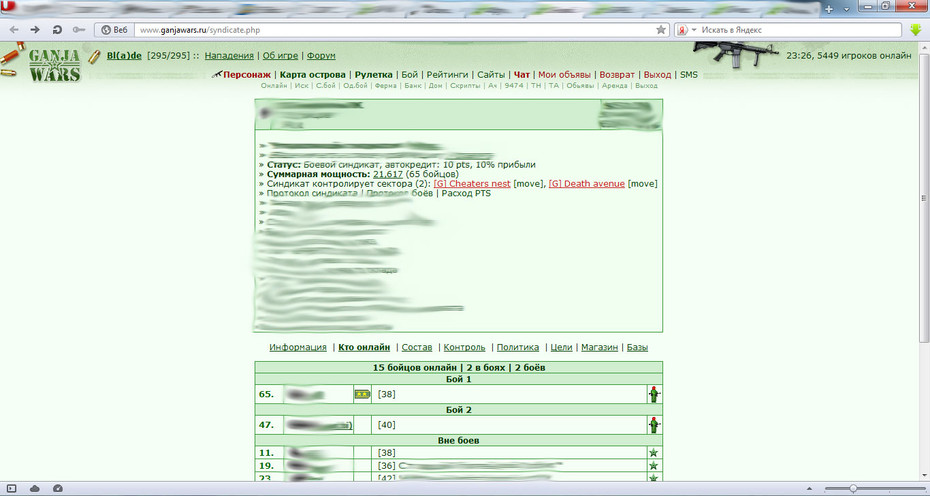Click the red Выход main menu link
This screenshot has height=496, width=930.
tap(657, 75)
